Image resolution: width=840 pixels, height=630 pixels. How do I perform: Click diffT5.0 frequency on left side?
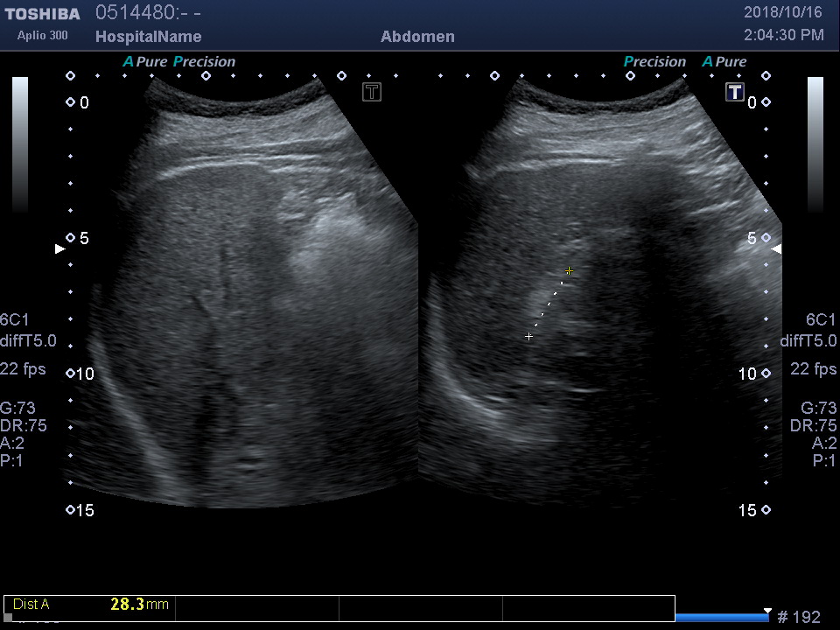click(28, 340)
